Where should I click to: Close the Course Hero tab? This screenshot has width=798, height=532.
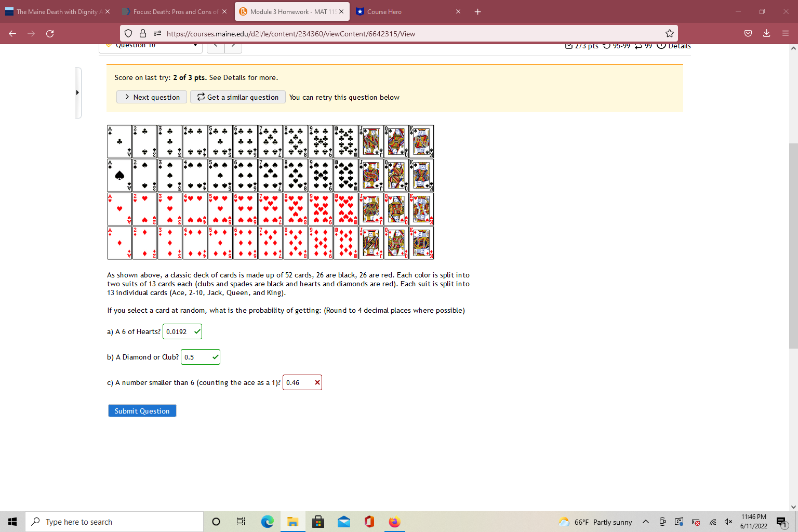click(x=458, y=11)
